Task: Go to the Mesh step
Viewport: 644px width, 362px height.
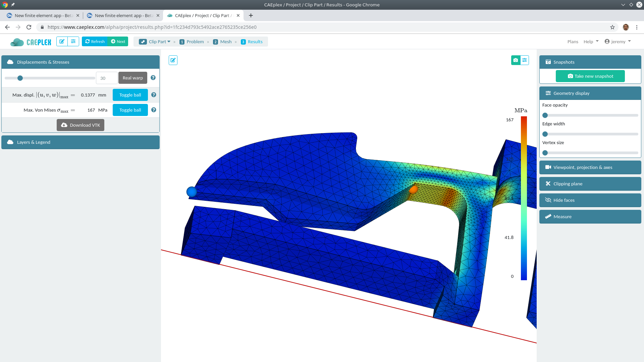Action: click(223, 42)
